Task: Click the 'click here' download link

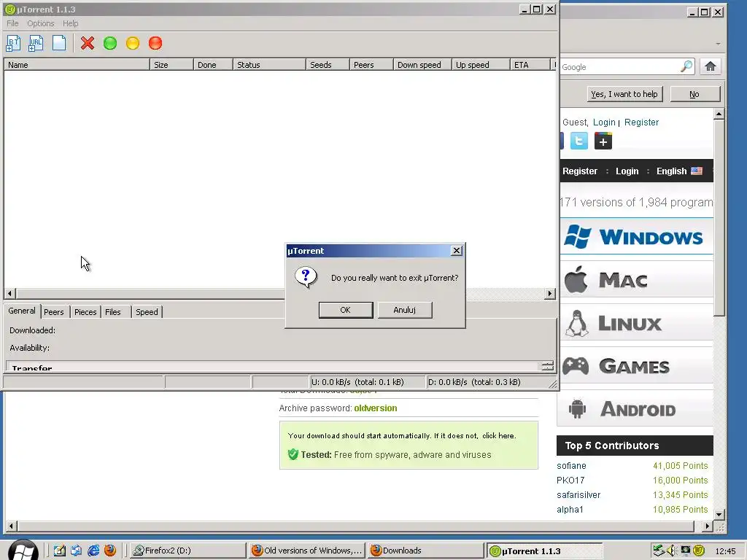Action: click(x=498, y=436)
